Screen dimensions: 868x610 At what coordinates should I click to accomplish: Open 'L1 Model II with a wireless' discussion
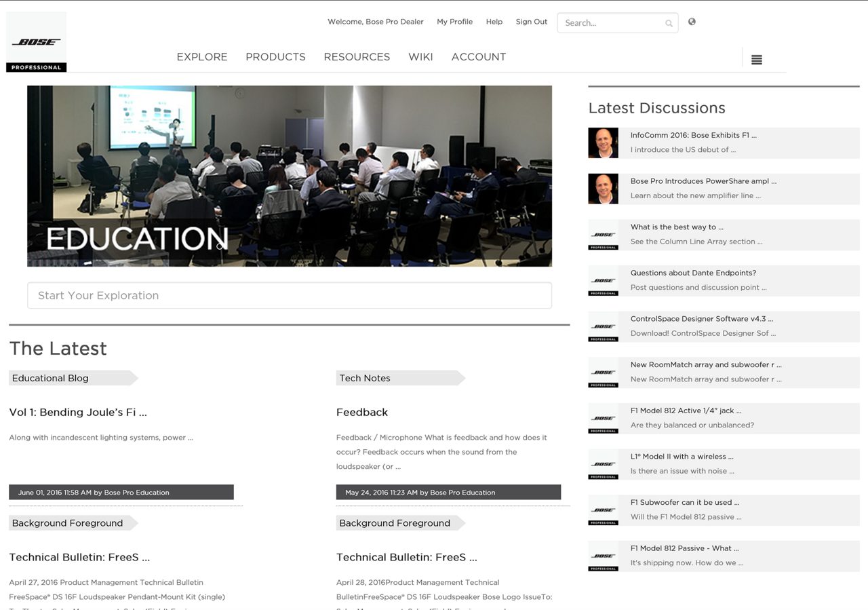(682, 457)
